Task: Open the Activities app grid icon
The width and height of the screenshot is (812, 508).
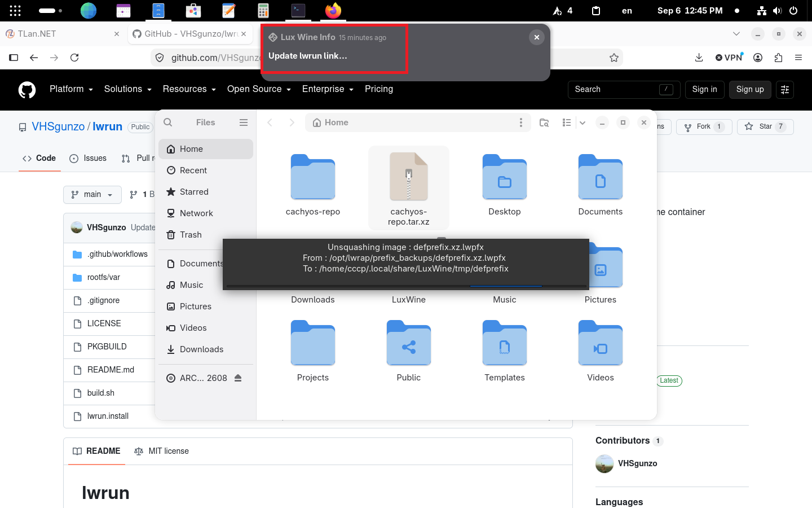Action: (x=15, y=11)
